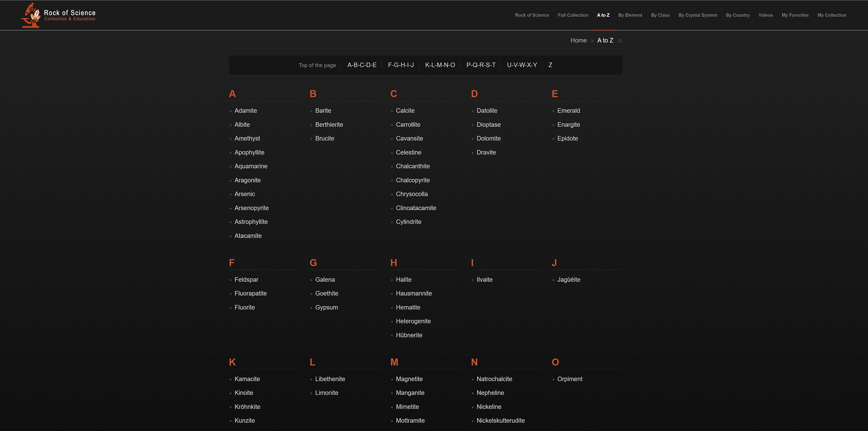Open the Calcite mineral page
This screenshot has height=431, width=868.
point(405,111)
